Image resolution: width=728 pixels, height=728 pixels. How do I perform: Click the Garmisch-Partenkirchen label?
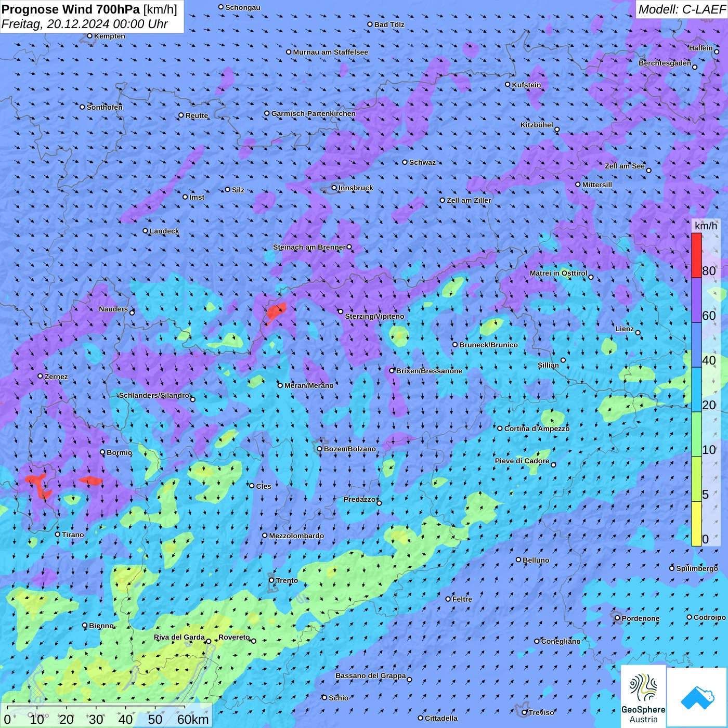click(314, 113)
